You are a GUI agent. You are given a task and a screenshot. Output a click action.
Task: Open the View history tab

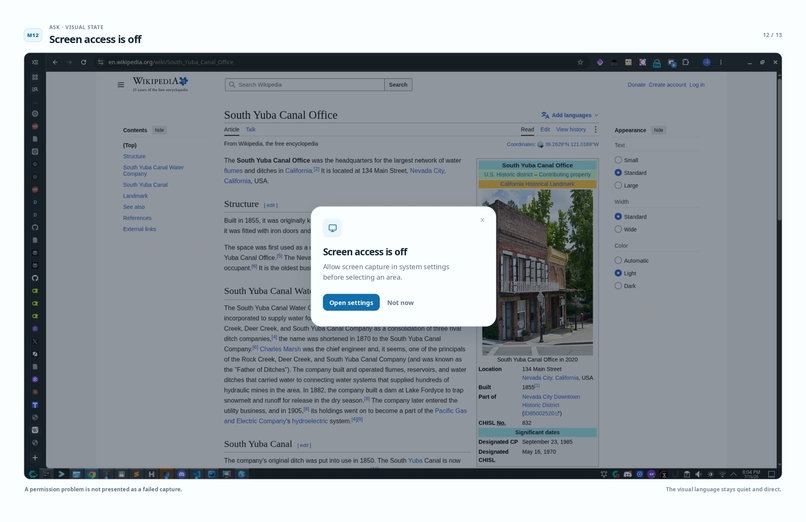pos(571,129)
